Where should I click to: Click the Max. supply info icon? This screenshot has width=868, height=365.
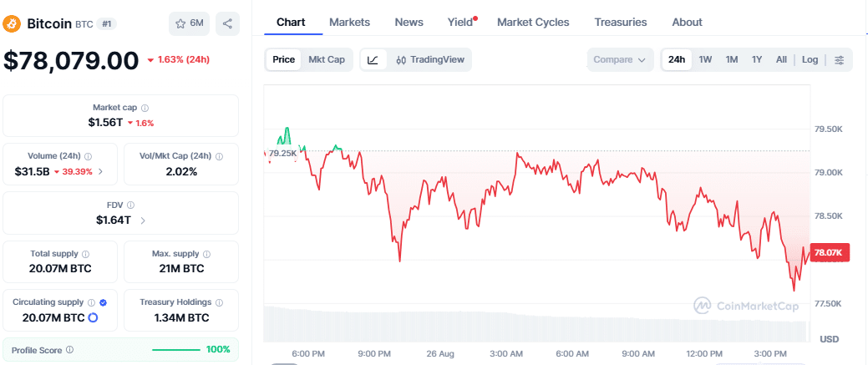[206, 254]
